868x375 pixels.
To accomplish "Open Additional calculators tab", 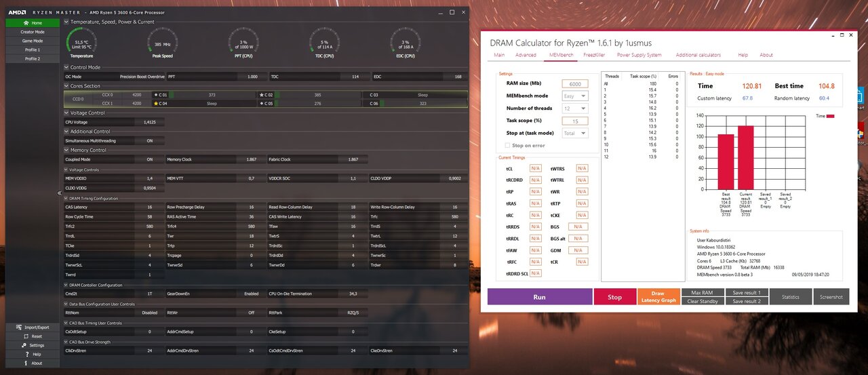I will tap(698, 55).
